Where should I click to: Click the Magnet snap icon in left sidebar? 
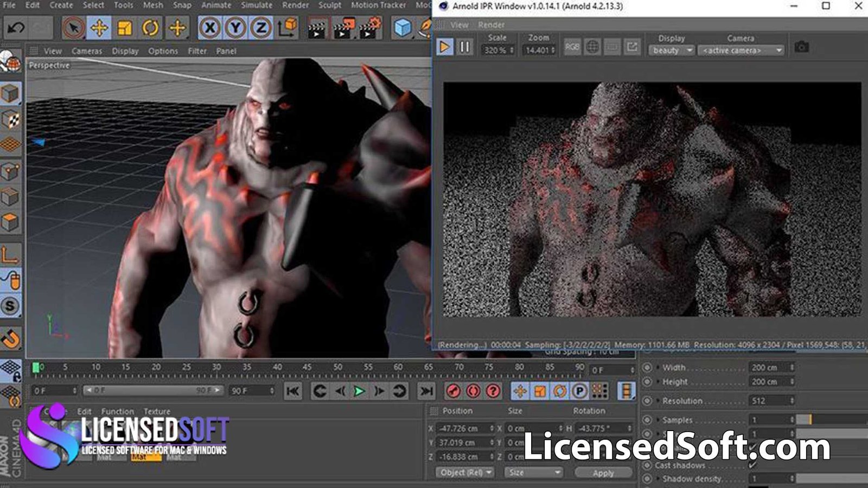point(11,338)
